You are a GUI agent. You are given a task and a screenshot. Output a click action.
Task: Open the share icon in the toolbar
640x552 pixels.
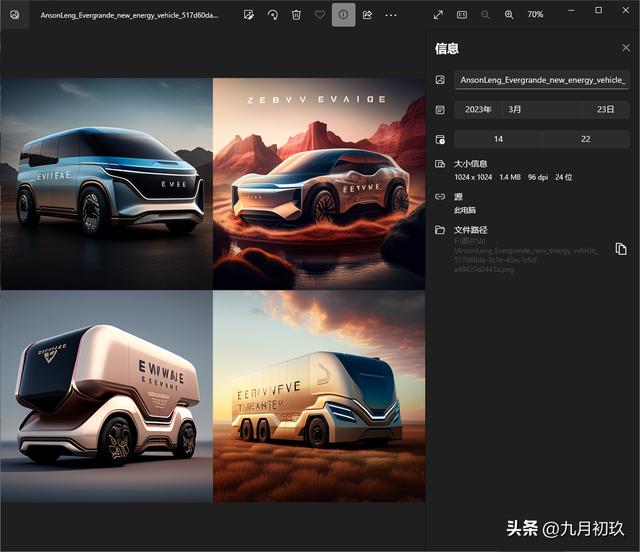[x=367, y=15]
